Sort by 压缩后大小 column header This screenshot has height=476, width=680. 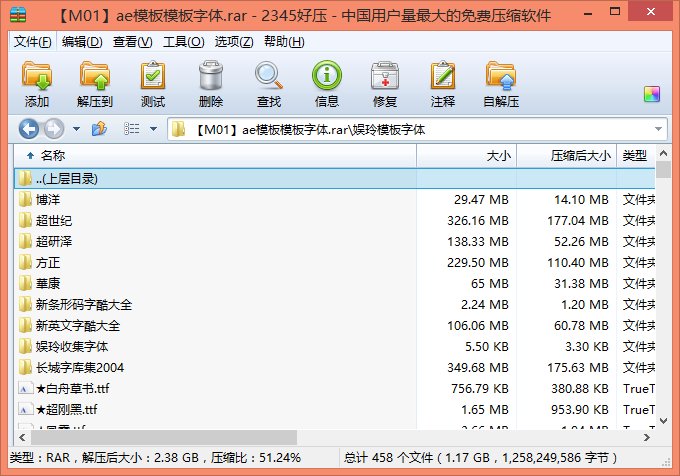pyautogui.click(x=566, y=156)
